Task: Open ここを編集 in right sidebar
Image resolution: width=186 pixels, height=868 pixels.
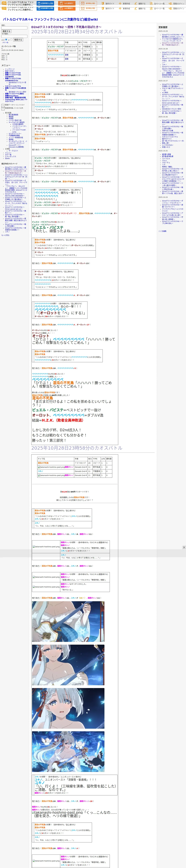Action: click(162, 231)
